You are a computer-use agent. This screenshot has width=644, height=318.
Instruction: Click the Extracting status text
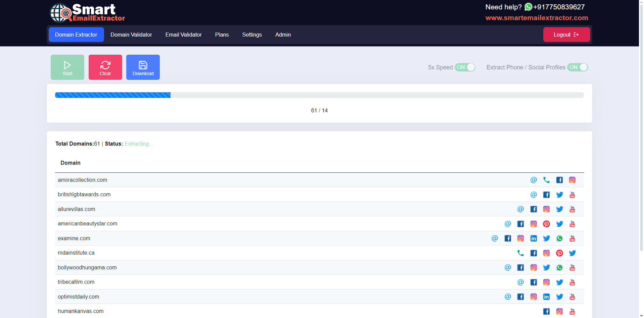(x=139, y=144)
